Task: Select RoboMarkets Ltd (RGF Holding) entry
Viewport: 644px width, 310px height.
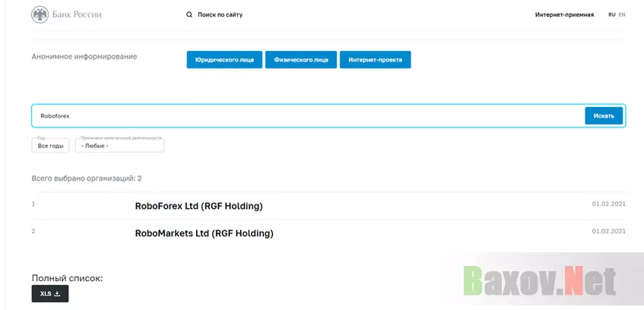Action: pyautogui.click(x=204, y=233)
